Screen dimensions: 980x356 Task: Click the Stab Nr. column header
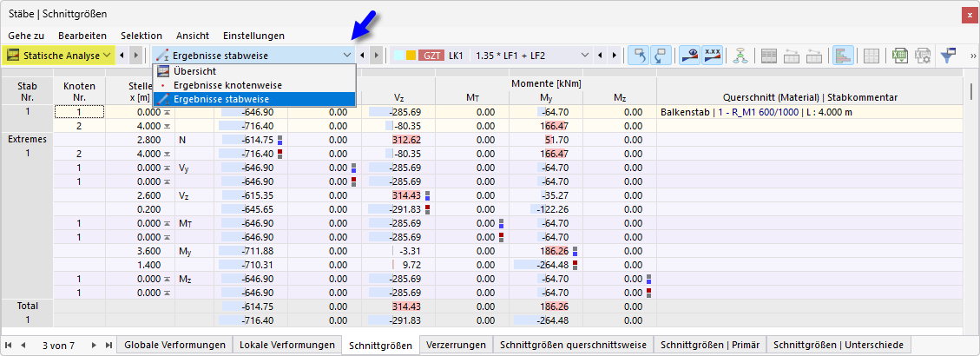(27, 91)
